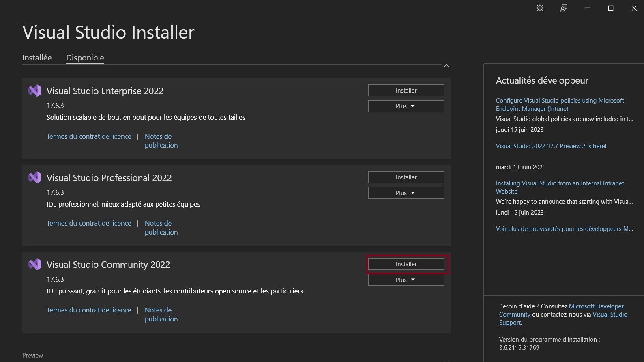Open Enterprise Termes du contrat de licence
The height and width of the screenshot is (362, 644).
click(x=89, y=136)
